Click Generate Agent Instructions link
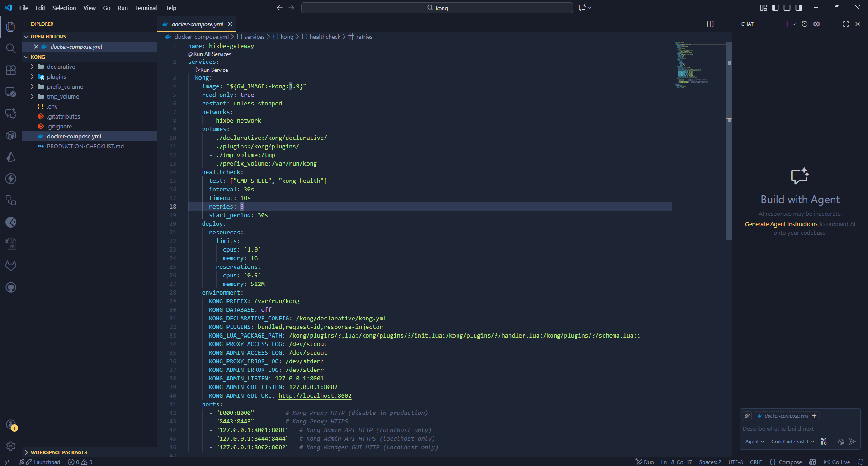The image size is (868, 466). [x=781, y=224]
